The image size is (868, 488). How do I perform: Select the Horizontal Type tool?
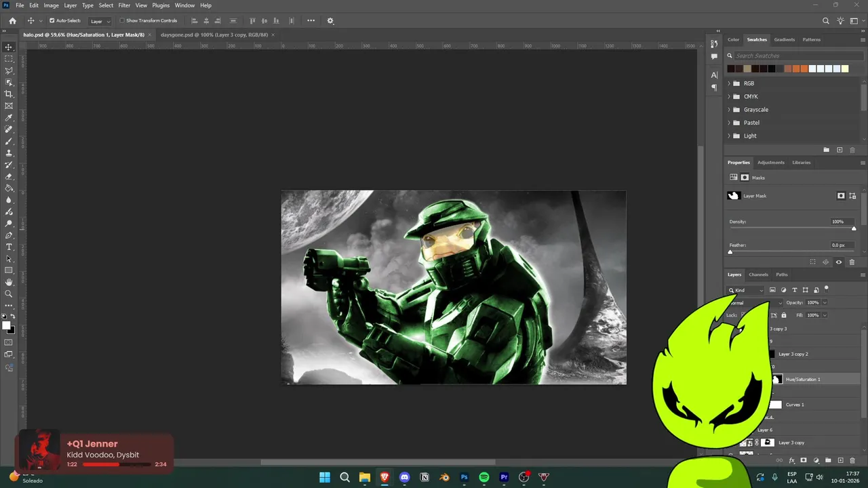(9, 247)
